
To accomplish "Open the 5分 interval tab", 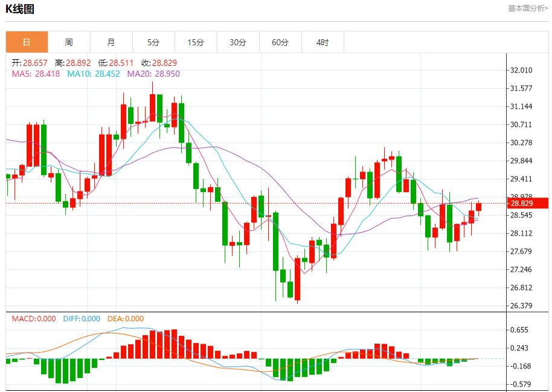I will point(153,42).
